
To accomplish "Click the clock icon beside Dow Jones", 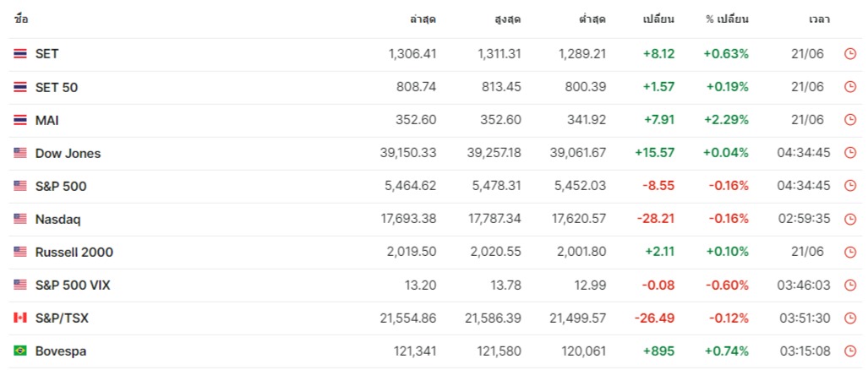I will click(850, 153).
